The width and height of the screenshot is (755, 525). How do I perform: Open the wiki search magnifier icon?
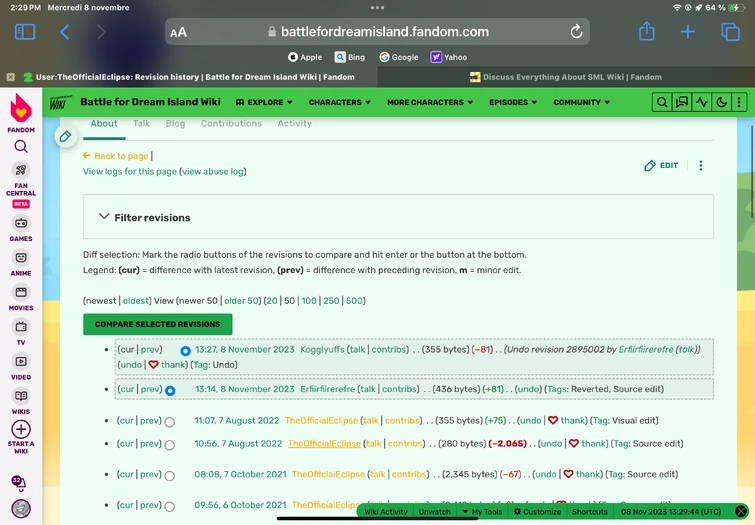pos(662,102)
